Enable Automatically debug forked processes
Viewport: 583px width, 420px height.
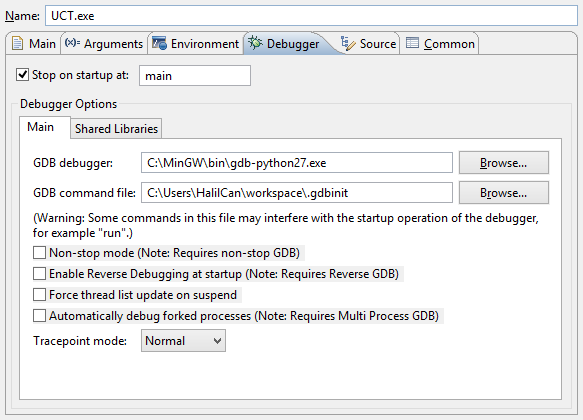click(39, 316)
